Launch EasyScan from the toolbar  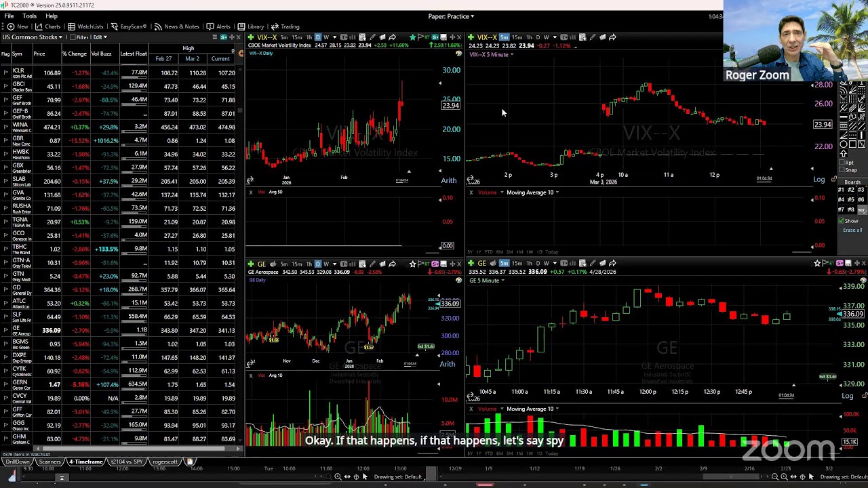pyautogui.click(x=128, y=26)
